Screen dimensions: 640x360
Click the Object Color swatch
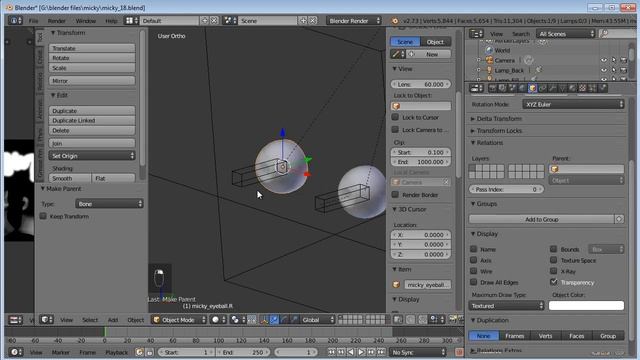point(586,306)
